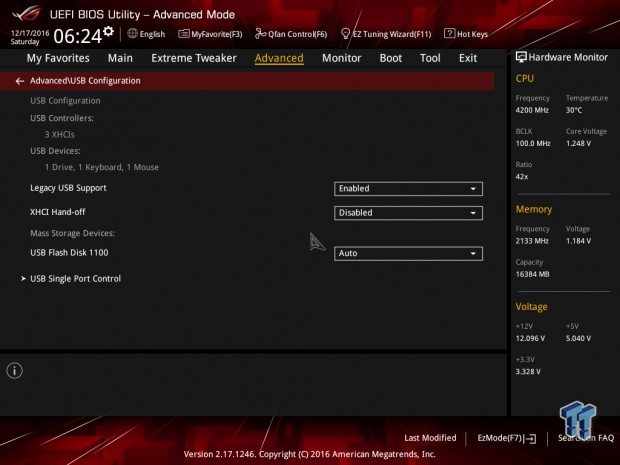
Task: Click the date 12/17/2016
Action: click(30, 33)
